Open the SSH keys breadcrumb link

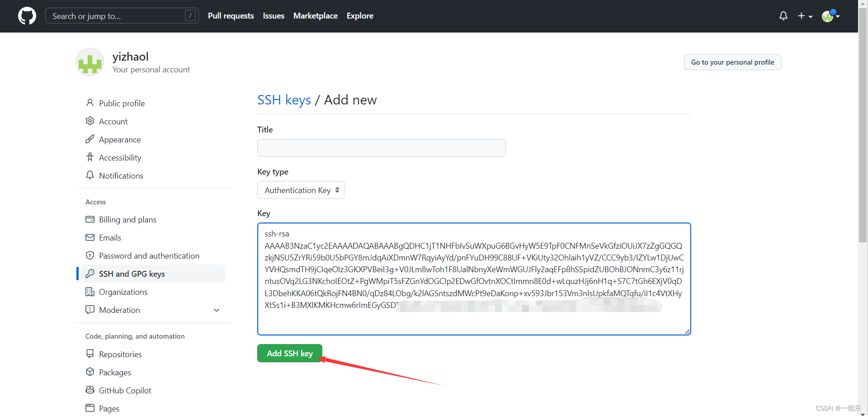coord(284,100)
